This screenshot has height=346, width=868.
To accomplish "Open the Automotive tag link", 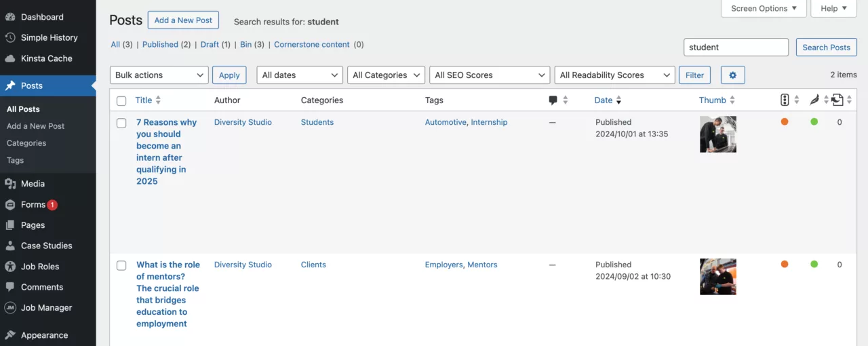I will click(445, 123).
